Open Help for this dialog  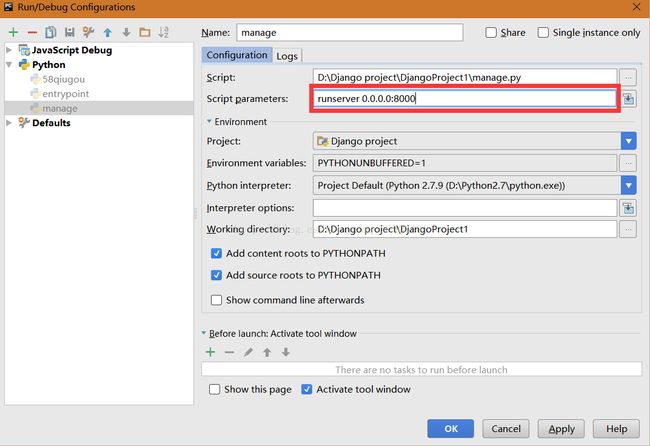(616, 429)
